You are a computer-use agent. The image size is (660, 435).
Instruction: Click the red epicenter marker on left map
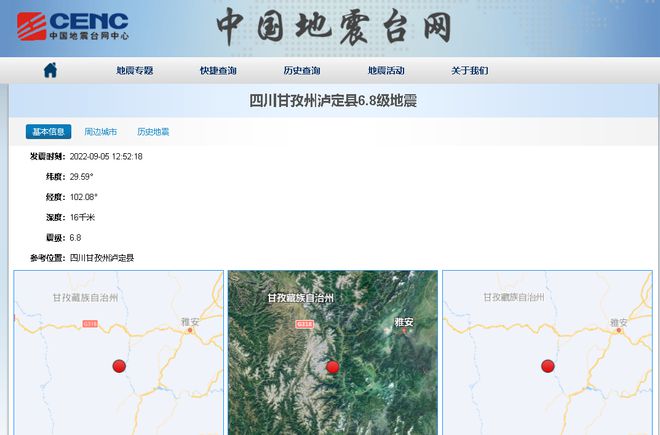[119, 366]
